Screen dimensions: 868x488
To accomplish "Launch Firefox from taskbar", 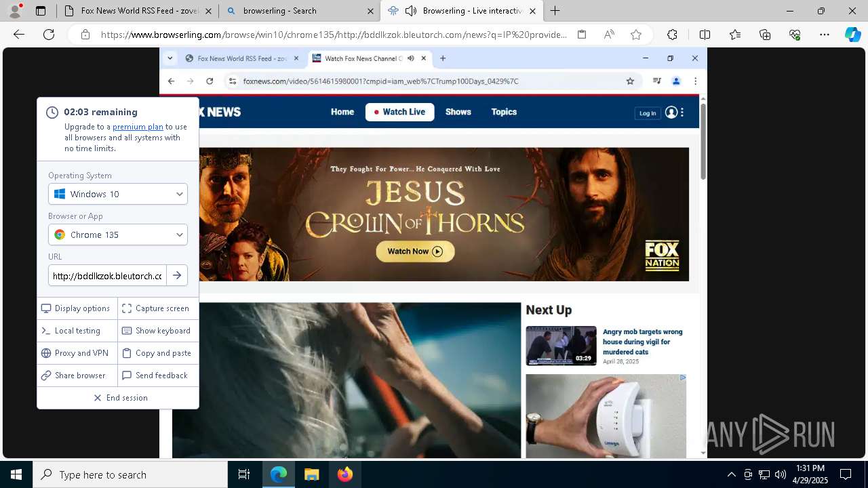I will (345, 474).
